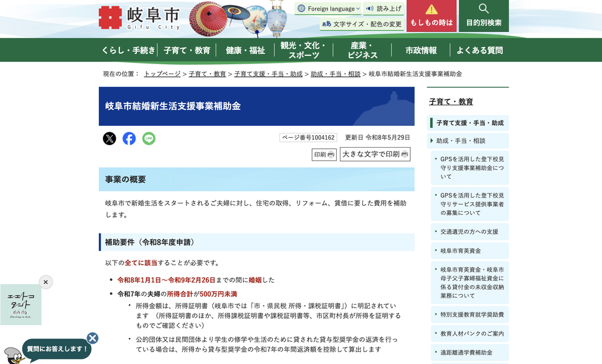Viewport: 602px width, 364px height.
Task: Open 文字サイズ・配色の変更 settings
Action: 362,24
